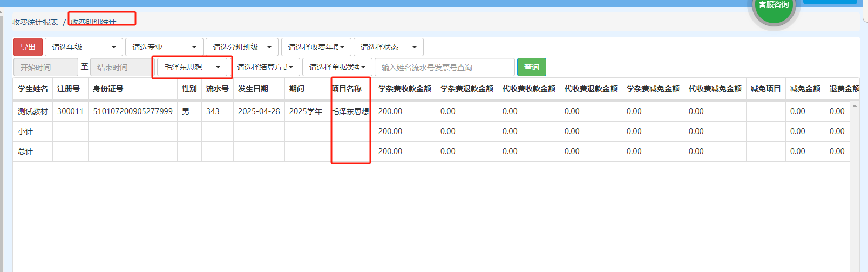Viewport: 868px width, 272px height.
Task: Click the 项目名称 column header
Action: click(347, 89)
